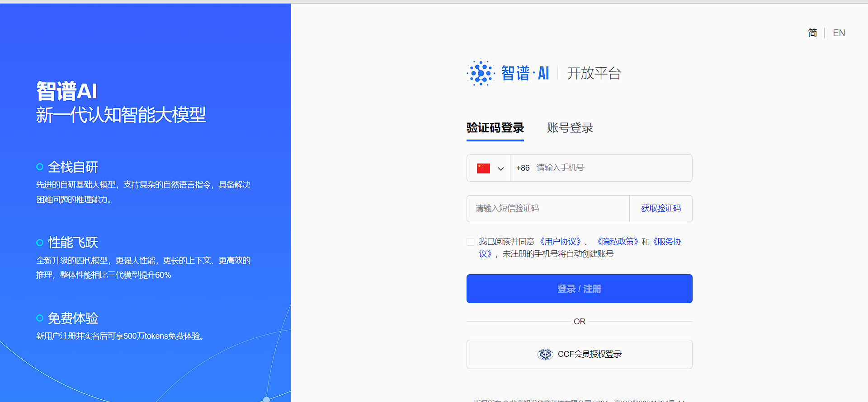868x402 pixels.
Task: Switch to the 账号登录 tab
Action: [570, 128]
